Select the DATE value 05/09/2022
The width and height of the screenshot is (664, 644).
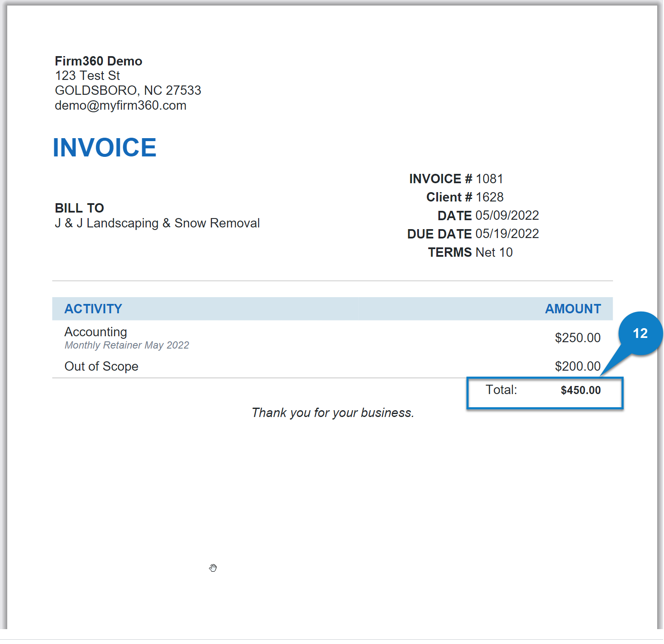coord(506,215)
